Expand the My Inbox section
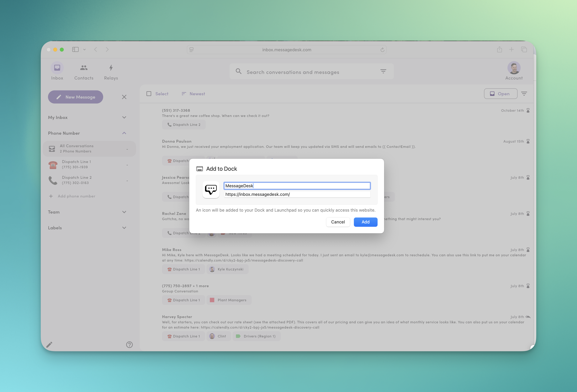The image size is (577, 392). click(x=124, y=117)
